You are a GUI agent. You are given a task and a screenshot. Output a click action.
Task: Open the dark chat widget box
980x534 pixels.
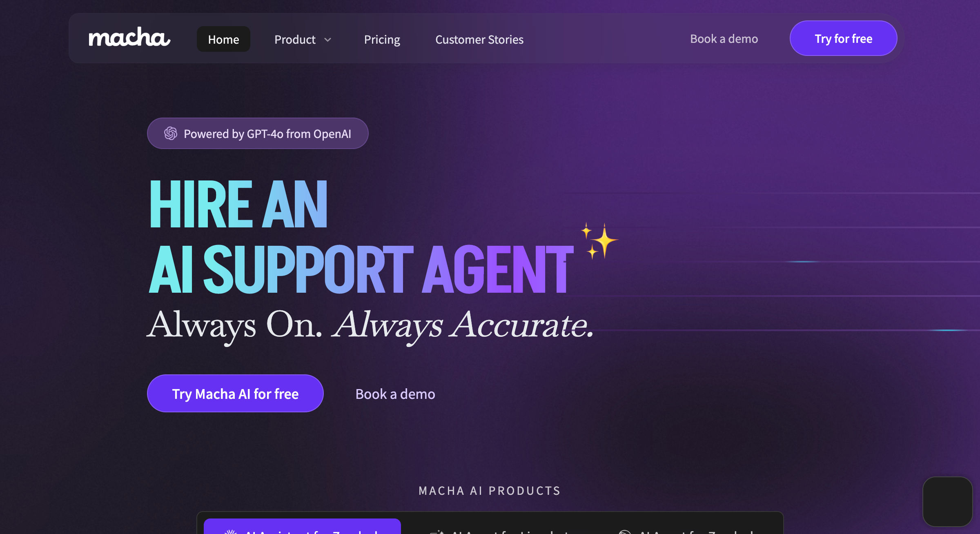click(x=947, y=501)
